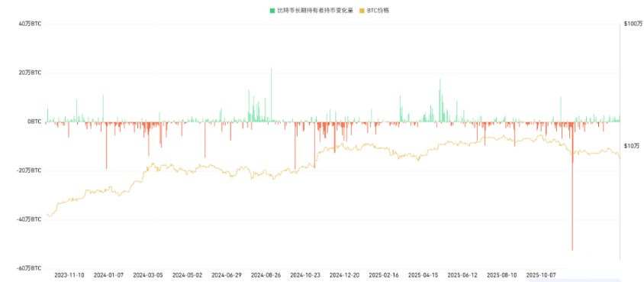Click the 2025-08-10 date label
This screenshot has width=644, height=282.
(x=502, y=274)
